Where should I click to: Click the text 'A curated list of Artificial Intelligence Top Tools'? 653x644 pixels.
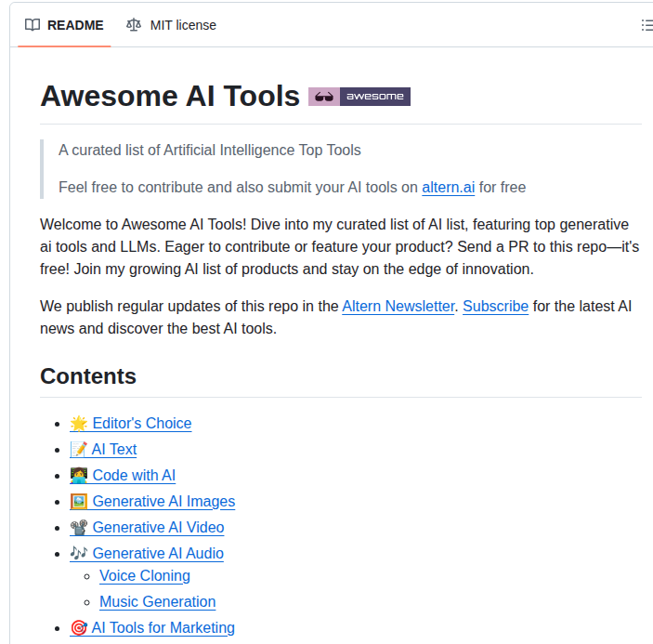210,151
